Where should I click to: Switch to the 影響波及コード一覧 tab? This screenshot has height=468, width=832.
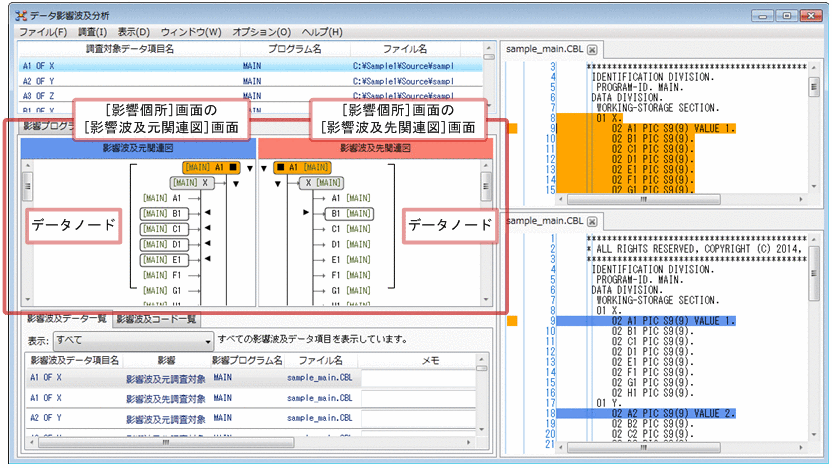tap(156, 319)
